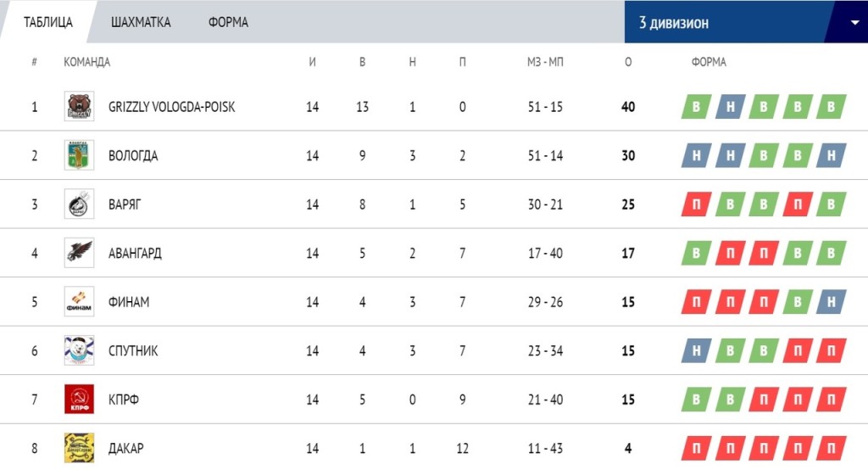Click the Grizzly Vologda-Poisk bear logo
Viewport: 868px width, 470px height.
[x=79, y=106]
